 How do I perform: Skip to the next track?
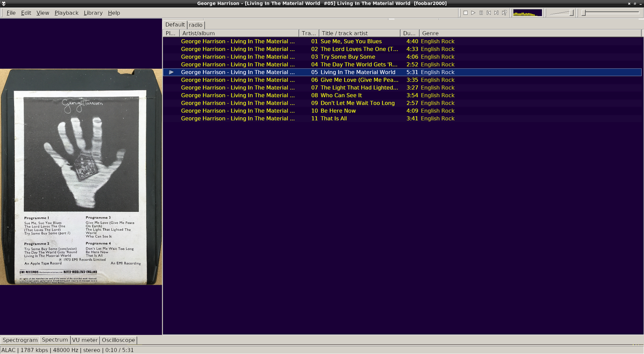(496, 13)
